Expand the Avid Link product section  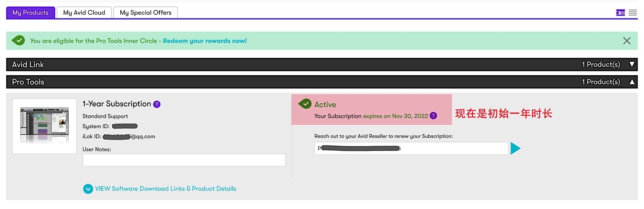point(322,64)
